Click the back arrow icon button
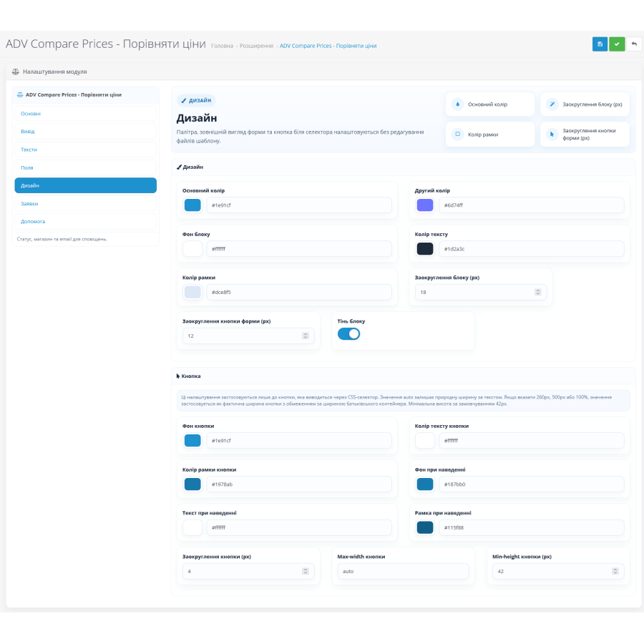The width and height of the screenshot is (644, 644). point(634,44)
